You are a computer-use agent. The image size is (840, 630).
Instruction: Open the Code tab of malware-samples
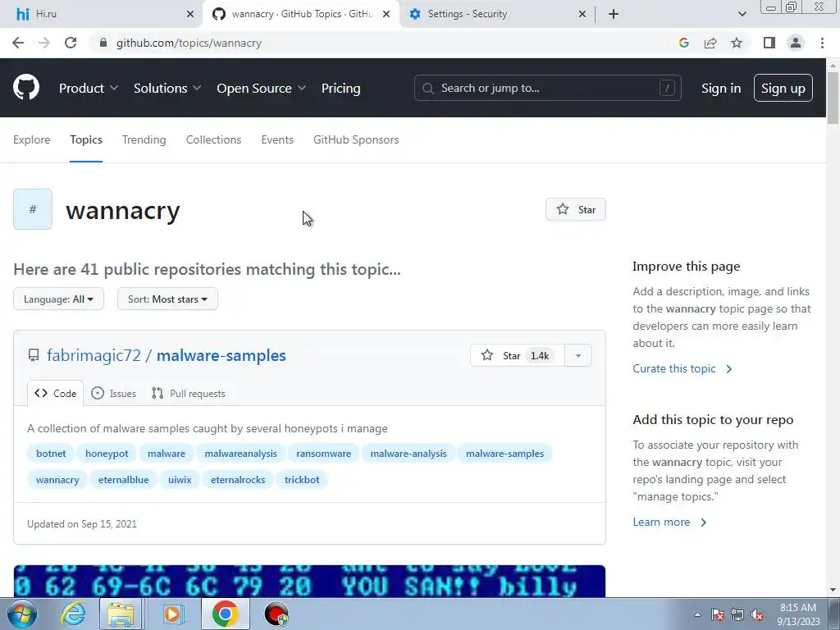55,393
